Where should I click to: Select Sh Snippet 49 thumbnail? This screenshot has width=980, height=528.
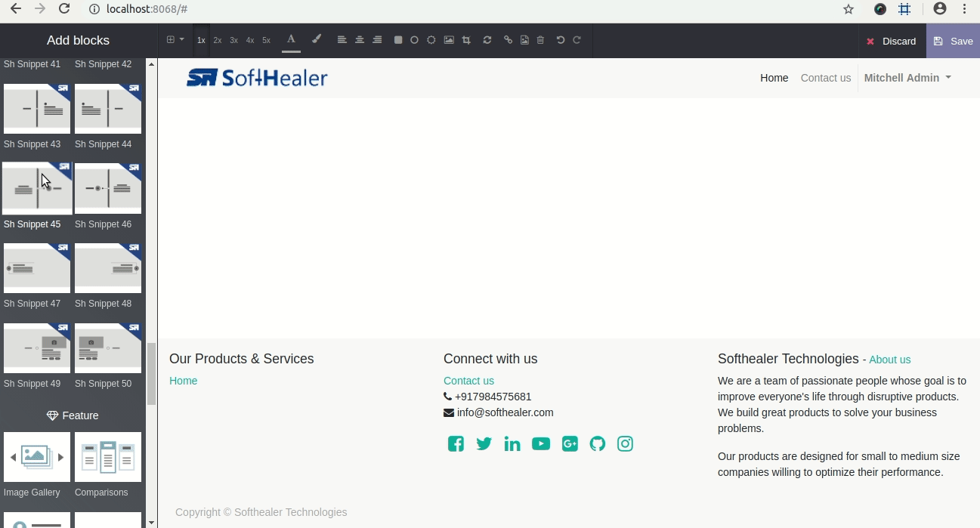click(37, 347)
